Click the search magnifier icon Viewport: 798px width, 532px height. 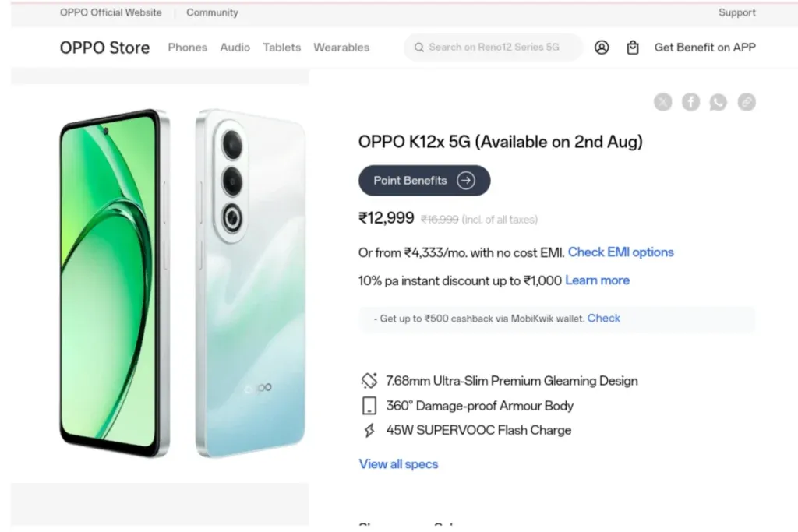418,48
